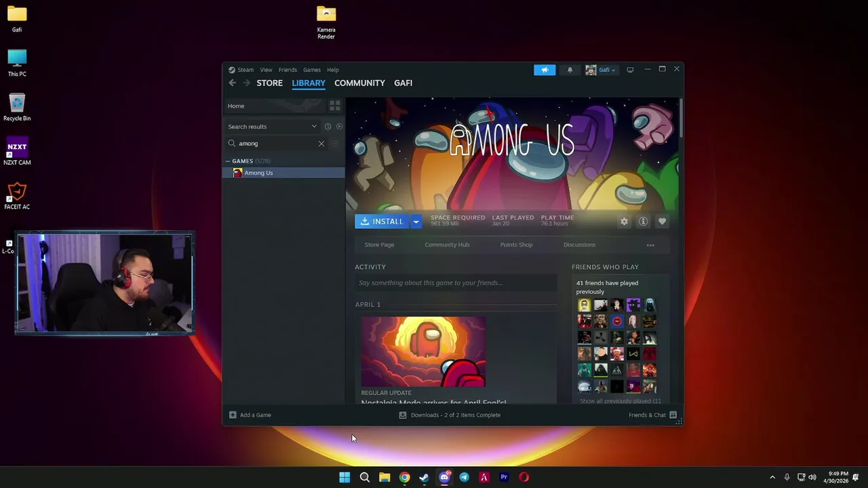Enter Big Picture mode via monitor icon
Image resolution: width=868 pixels, height=488 pixels.
(x=630, y=70)
